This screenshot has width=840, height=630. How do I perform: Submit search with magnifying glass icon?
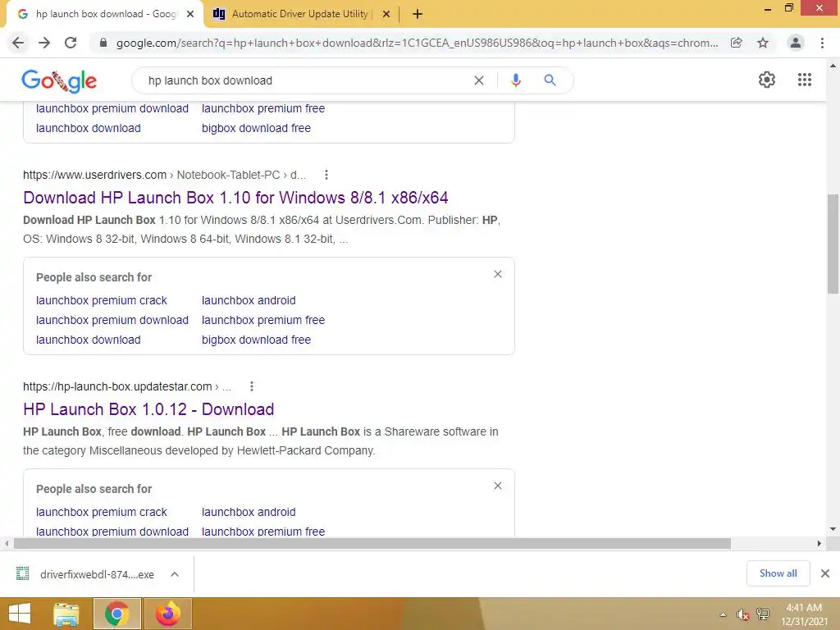pos(550,80)
